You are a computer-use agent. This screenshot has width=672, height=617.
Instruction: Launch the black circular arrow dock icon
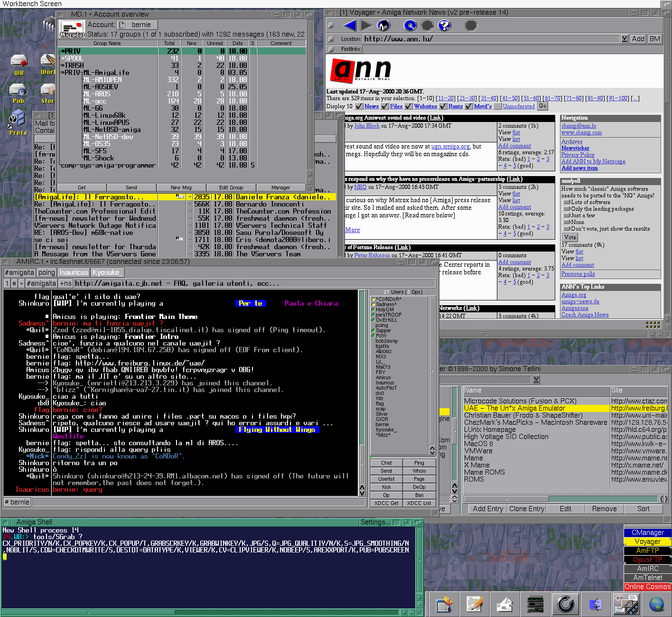click(566, 604)
